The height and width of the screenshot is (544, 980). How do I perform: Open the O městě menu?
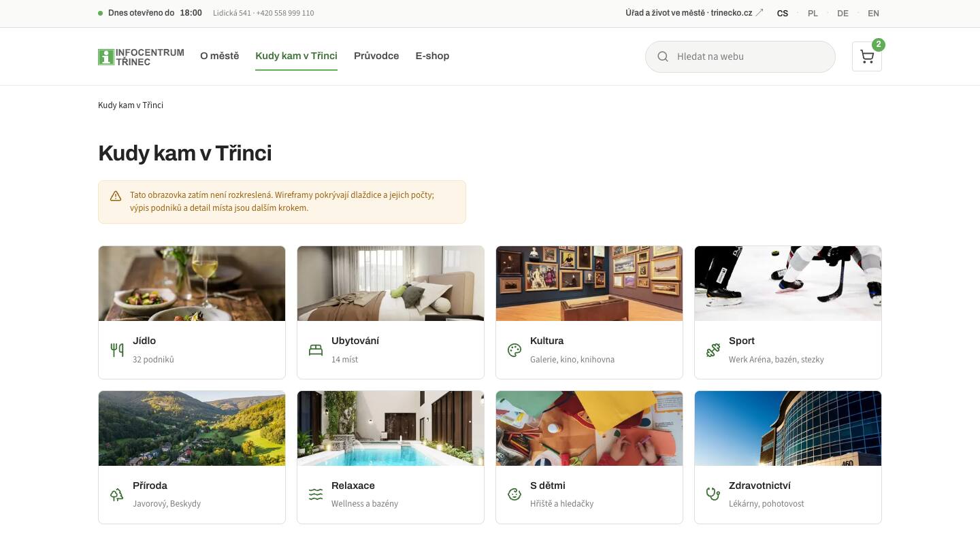click(x=220, y=56)
